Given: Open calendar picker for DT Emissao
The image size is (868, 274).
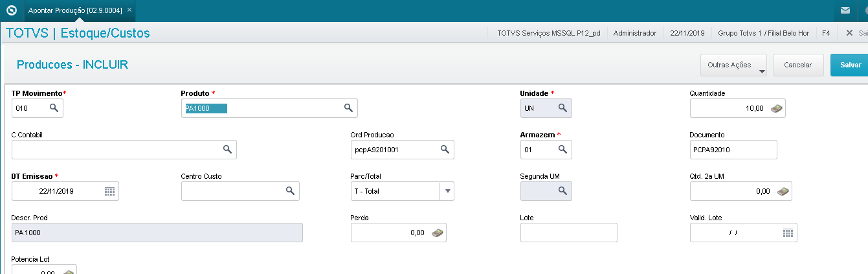Looking at the screenshot, I should point(109,191).
